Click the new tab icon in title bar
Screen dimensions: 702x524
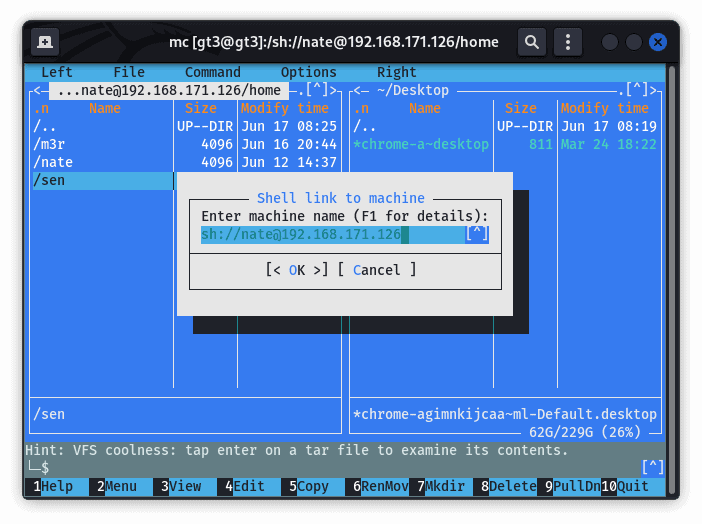[x=45, y=42]
